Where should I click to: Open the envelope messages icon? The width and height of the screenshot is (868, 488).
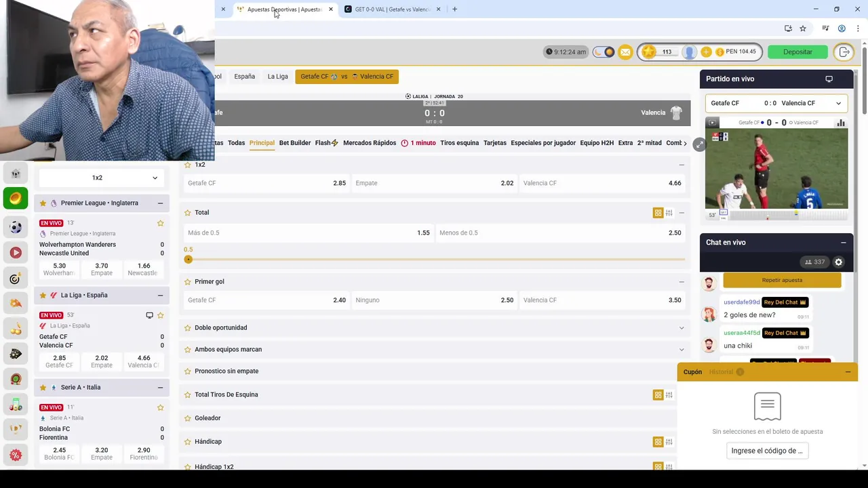[625, 52]
